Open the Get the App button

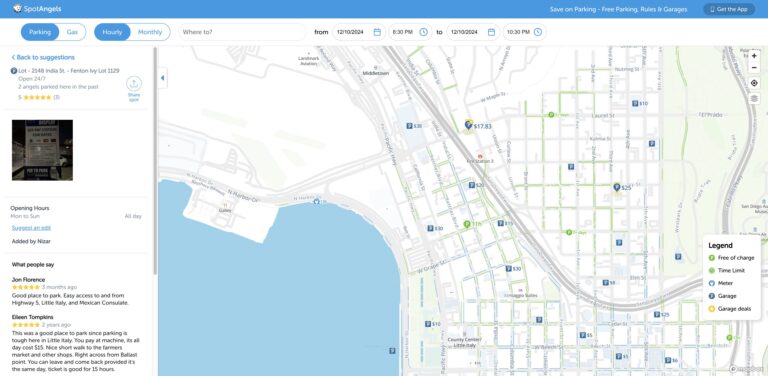coord(729,9)
